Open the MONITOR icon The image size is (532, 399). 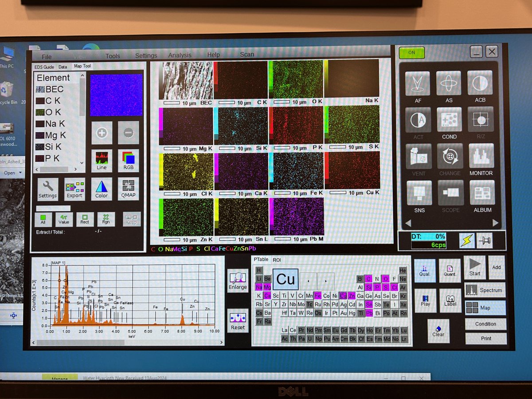(481, 156)
